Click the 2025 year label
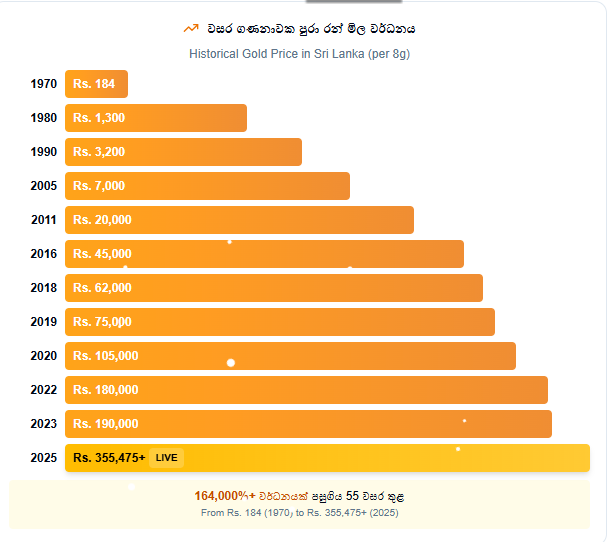This screenshot has height=542, width=609. (43, 458)
